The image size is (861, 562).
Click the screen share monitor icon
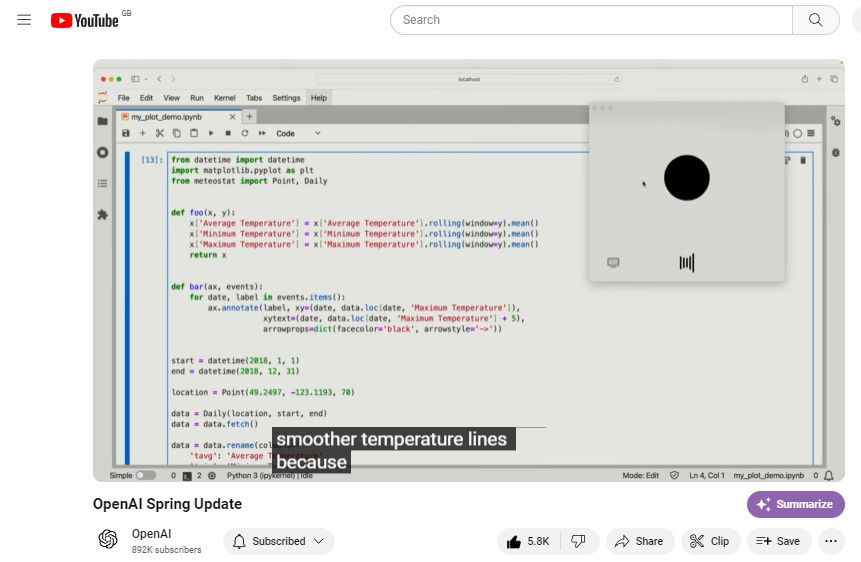click(613, 263)
